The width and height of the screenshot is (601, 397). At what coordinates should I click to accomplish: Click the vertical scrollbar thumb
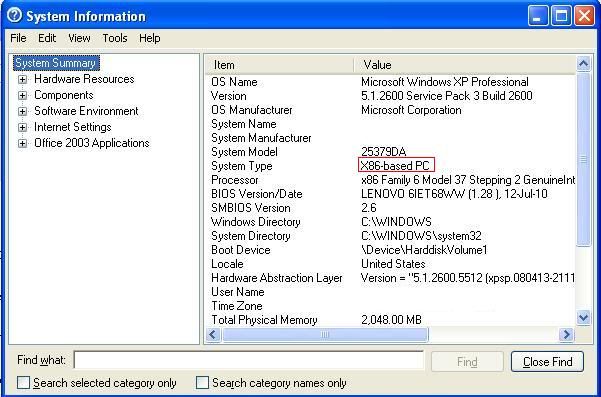click(x=583, y=159)
